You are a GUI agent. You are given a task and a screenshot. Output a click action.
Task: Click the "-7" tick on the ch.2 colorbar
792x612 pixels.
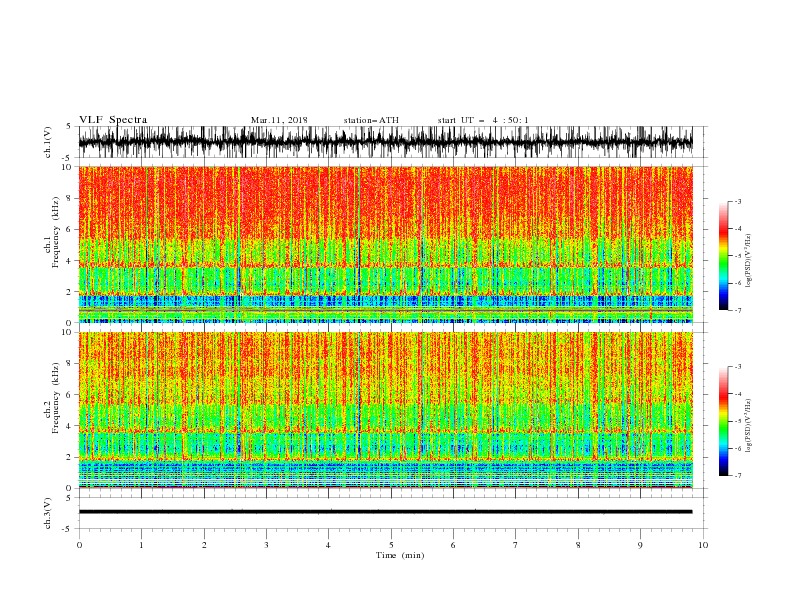tap(737, 476)
